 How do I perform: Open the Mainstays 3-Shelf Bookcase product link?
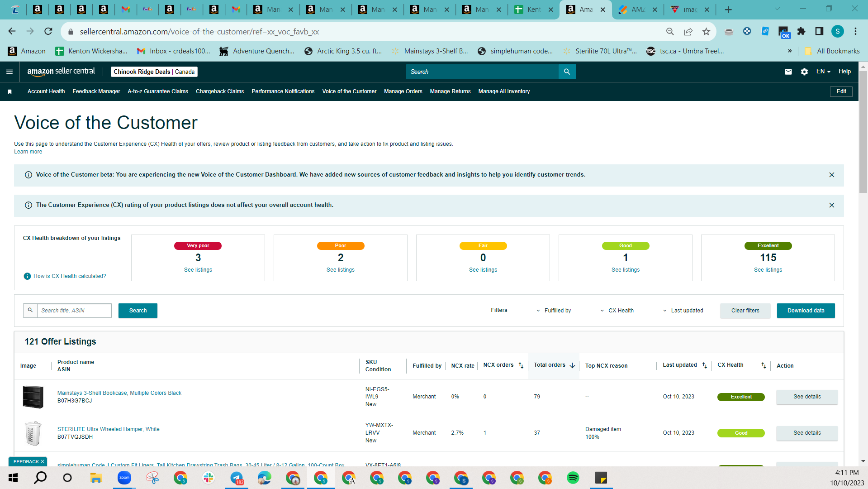[x=119, y=393]
